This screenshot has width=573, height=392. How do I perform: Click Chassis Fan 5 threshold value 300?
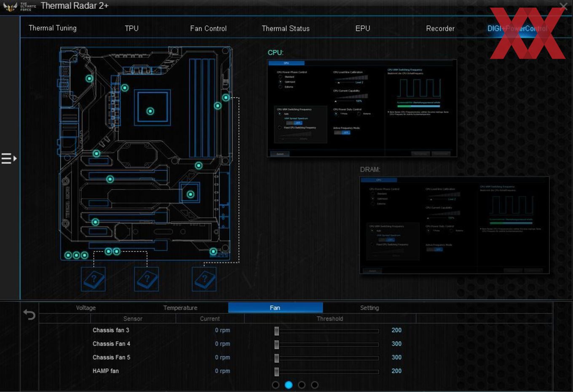396,357
